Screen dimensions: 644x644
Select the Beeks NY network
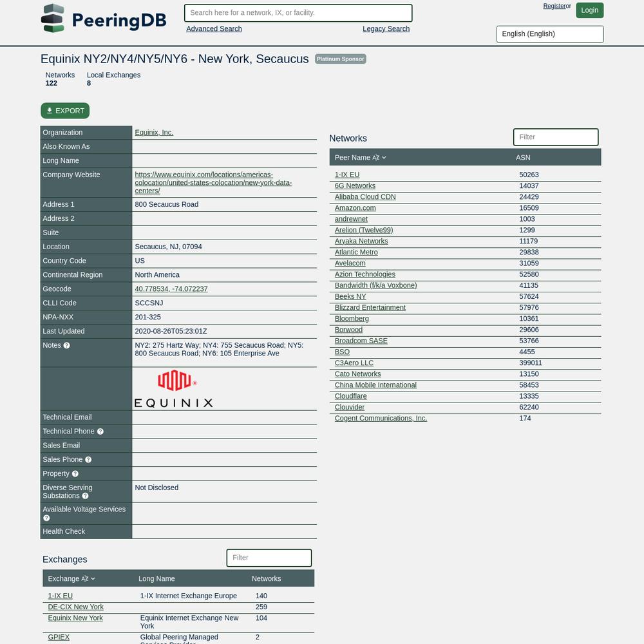[x=350, y=297]
